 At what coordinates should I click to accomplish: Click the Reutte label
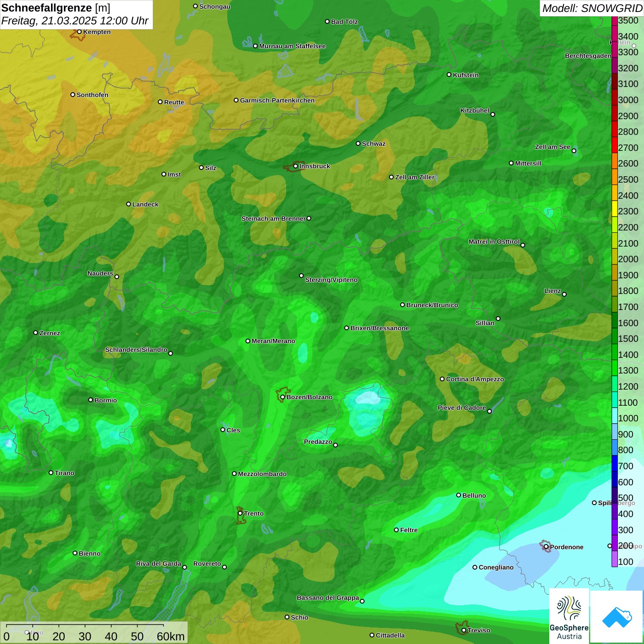point(174,102)
